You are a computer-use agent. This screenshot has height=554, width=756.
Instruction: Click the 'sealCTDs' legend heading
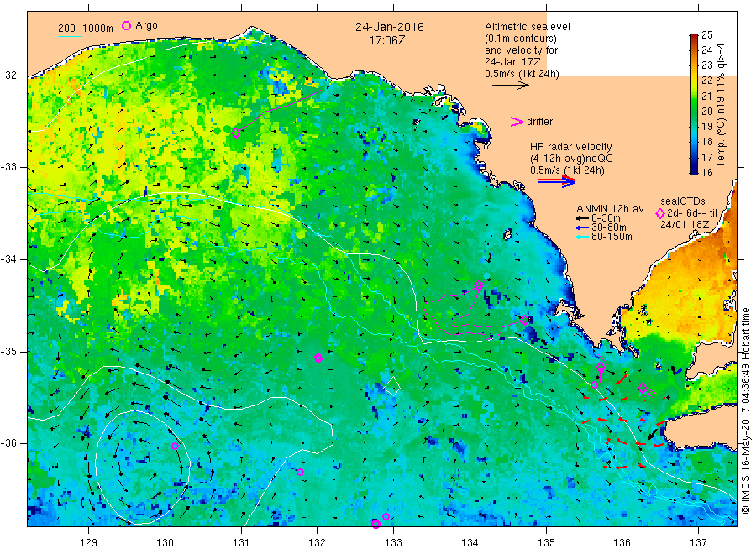click(x=682, y=201)
